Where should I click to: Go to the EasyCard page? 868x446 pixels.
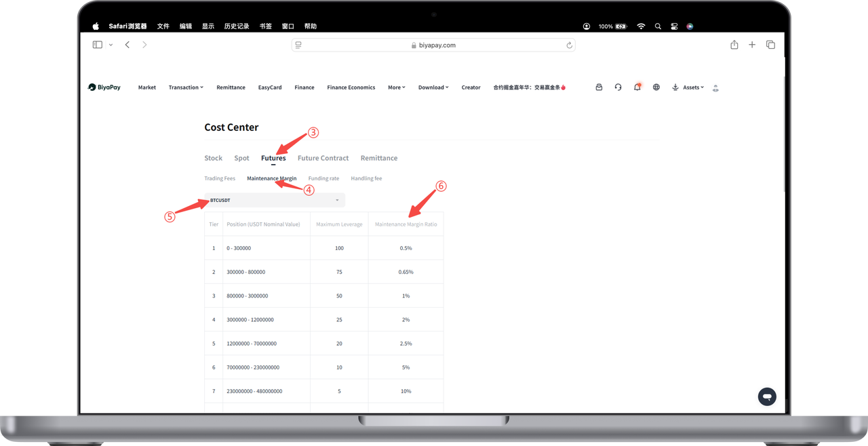(x=270, y=87)
